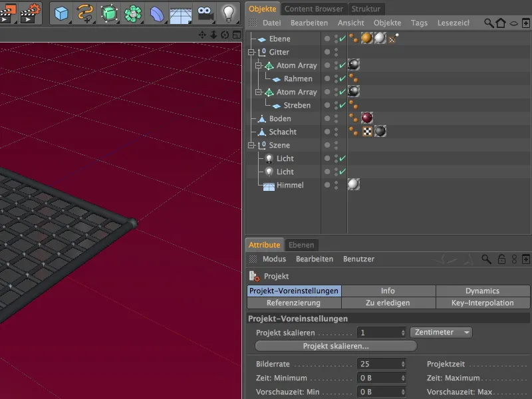Open the Key-Interpolation project tab
This screenshot has width=532, height=399.
[483, 303]
